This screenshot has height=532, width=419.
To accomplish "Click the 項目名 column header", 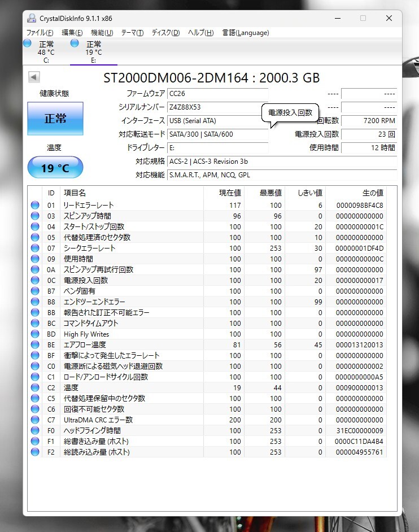I will pos(132,193).
